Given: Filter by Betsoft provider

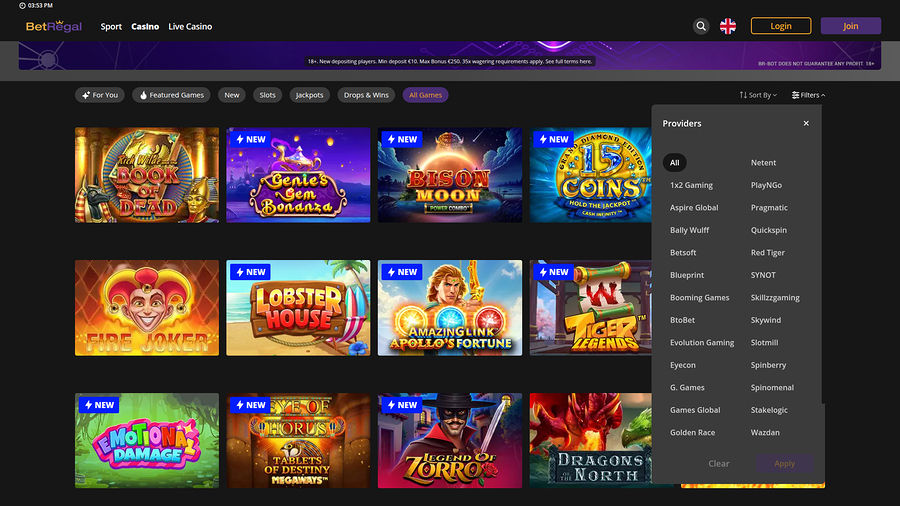Looking at the screenshot, I should pyautogui.click(x=683, y=252).
